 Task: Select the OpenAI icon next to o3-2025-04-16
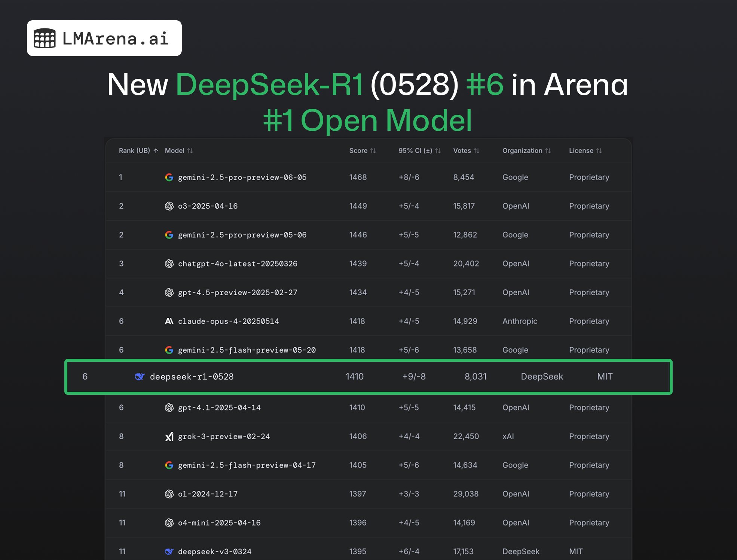click(x=169, y=206)
